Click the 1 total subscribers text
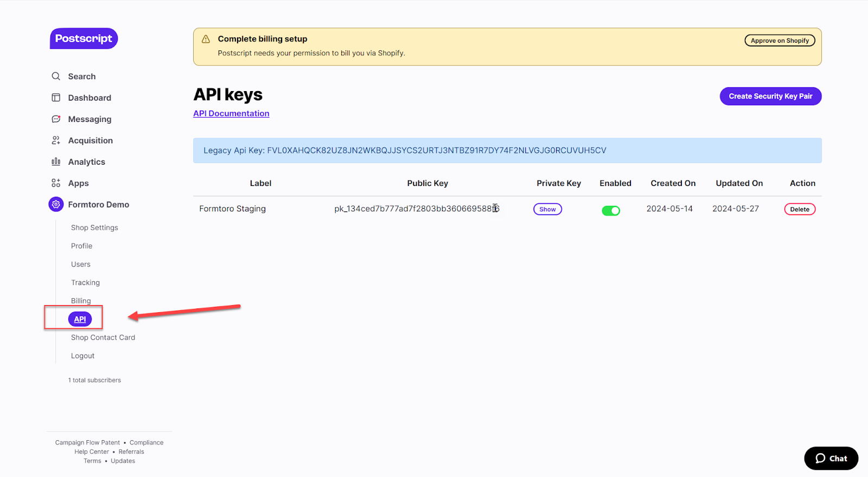Screen dimensions: 868x477 click(94, 381)
